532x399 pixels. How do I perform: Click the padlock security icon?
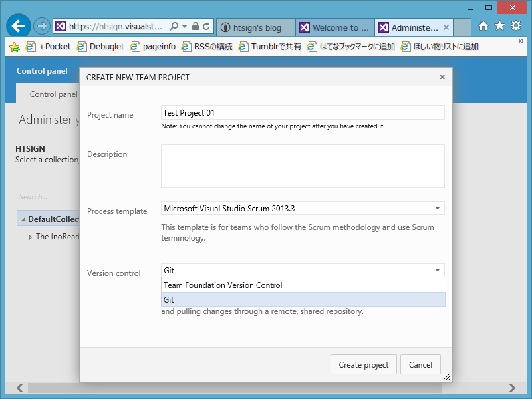(x=196, y=26)
